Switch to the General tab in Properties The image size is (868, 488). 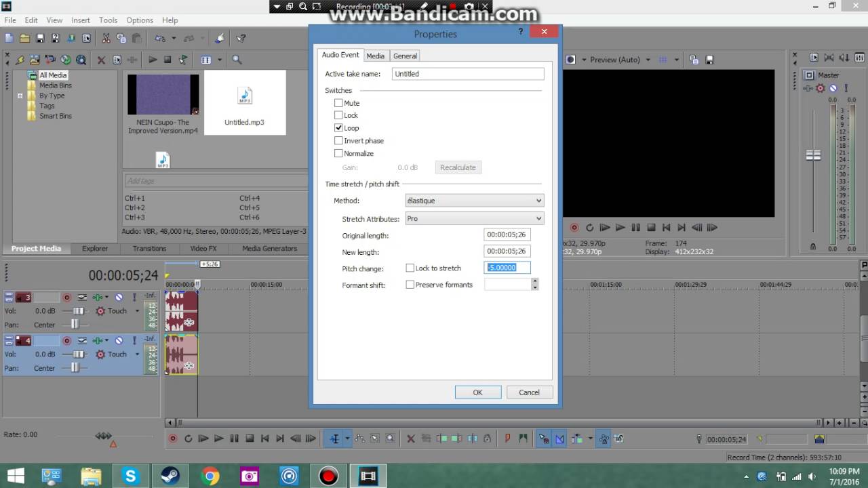point(405,56)
